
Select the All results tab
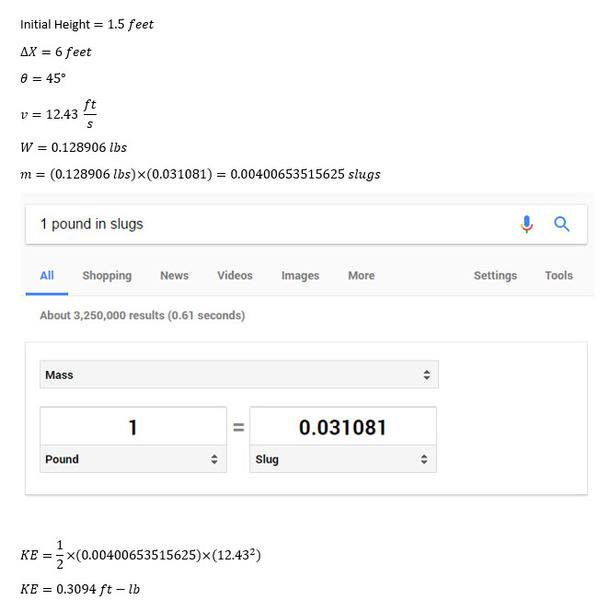click(47, 275)
